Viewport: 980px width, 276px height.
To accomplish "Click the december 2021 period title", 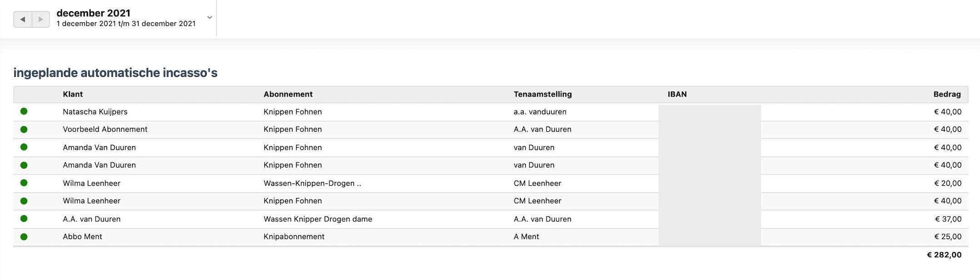I will pyautogui.click(x=94, y=13).
